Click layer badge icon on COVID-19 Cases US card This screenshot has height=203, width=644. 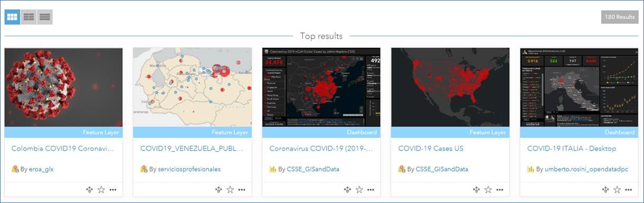click(x=402, y=170)
